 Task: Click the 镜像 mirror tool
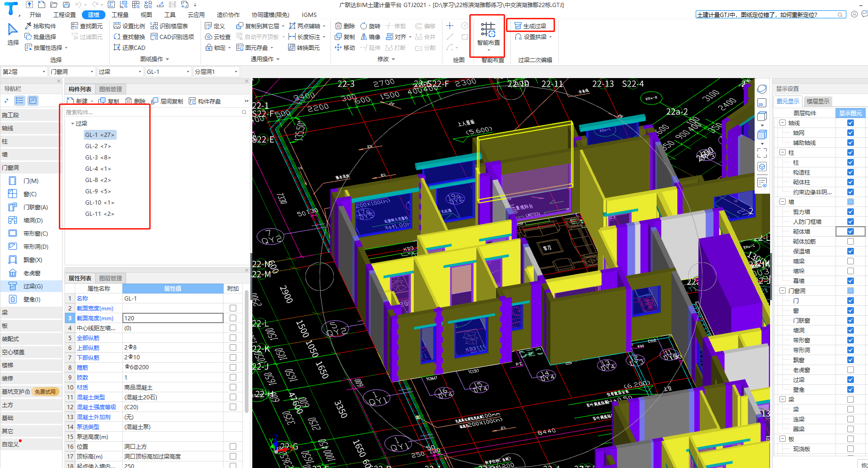[x=370, y=37]
